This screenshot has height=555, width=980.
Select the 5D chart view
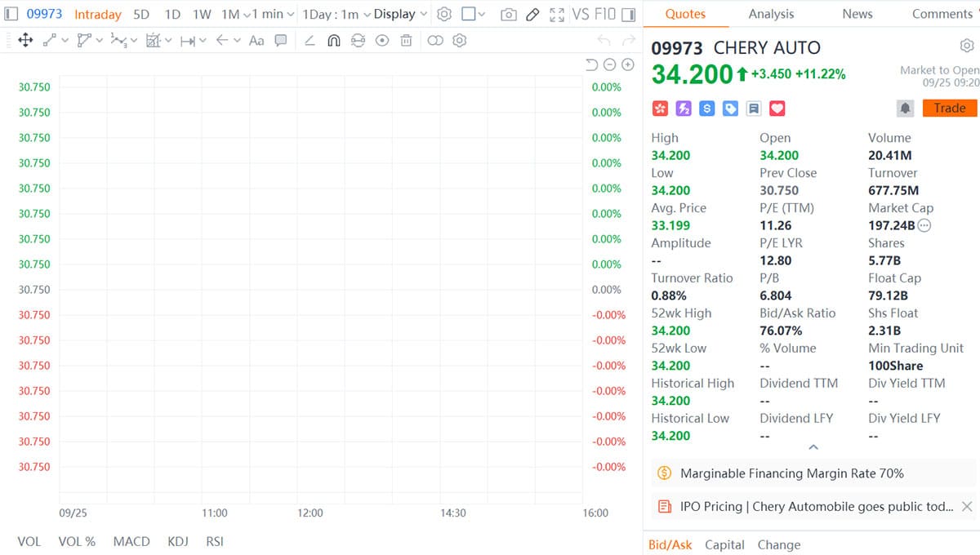(140, 14)
